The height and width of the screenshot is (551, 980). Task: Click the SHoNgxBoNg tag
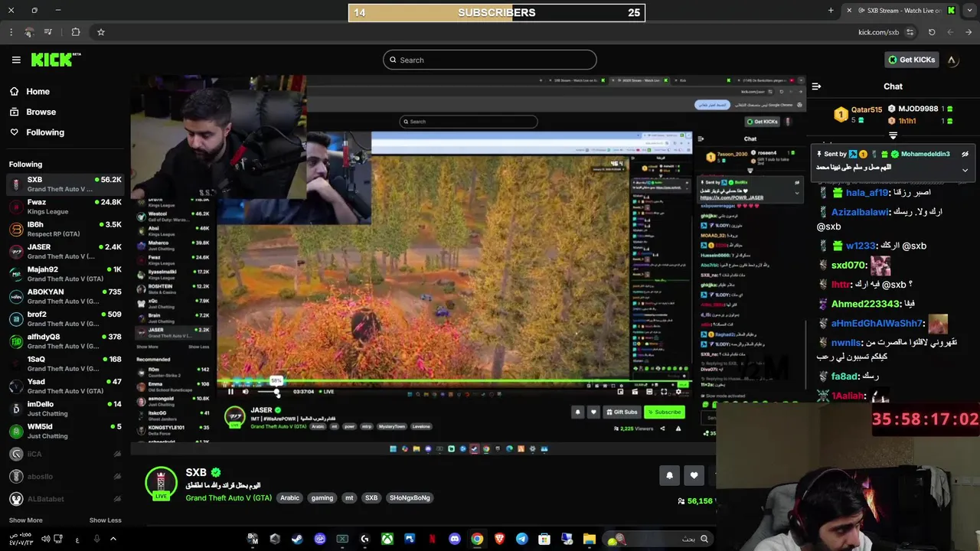click(410, 497)
